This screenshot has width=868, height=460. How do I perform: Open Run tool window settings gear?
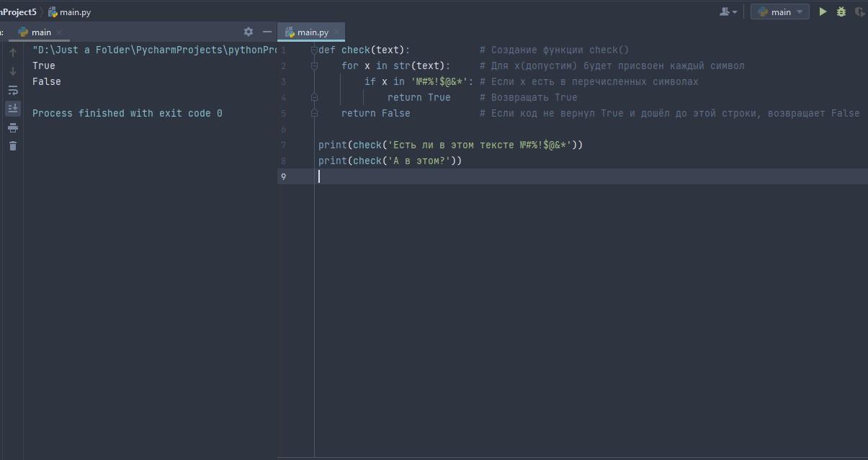[x=249, y=32]
